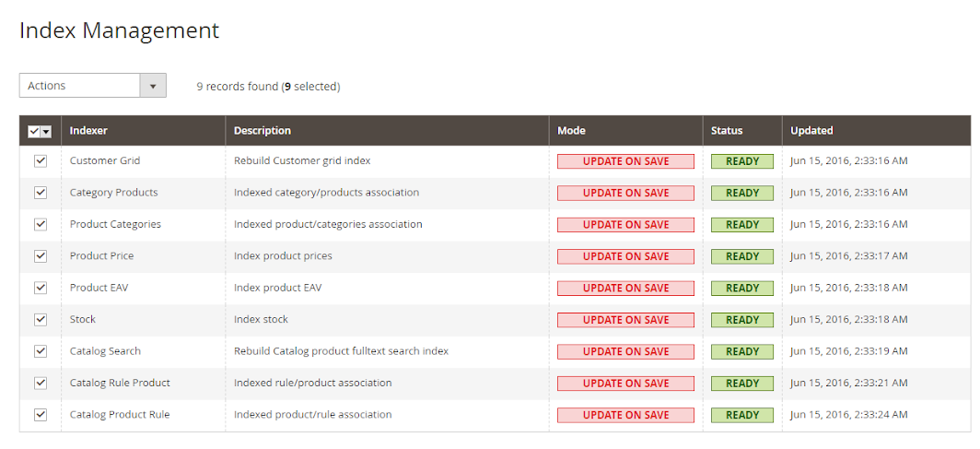The image size is (980, 449).
Task: Toggle the Product EAV checkbox
Action: pyautogui.click(x=41, y=288)
